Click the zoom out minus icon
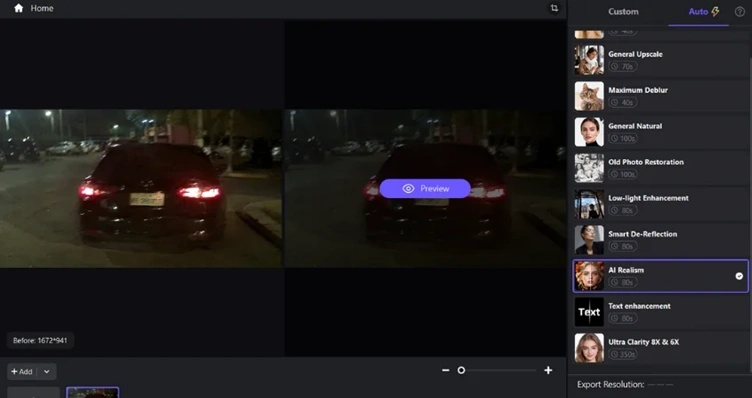 446,370
